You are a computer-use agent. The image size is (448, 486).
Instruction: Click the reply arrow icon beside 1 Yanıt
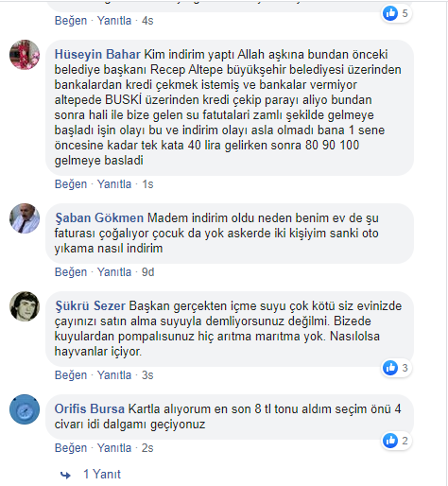coord(65,475)
